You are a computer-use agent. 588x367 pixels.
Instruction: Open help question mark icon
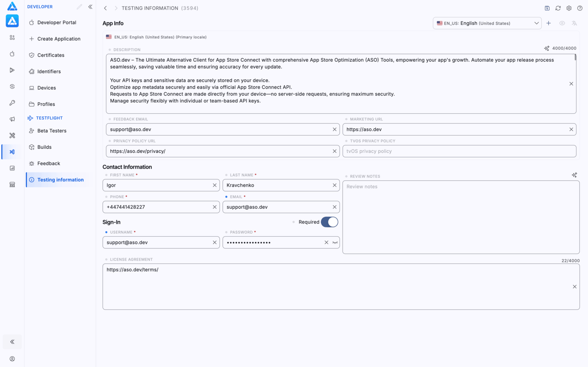point(580,8)
